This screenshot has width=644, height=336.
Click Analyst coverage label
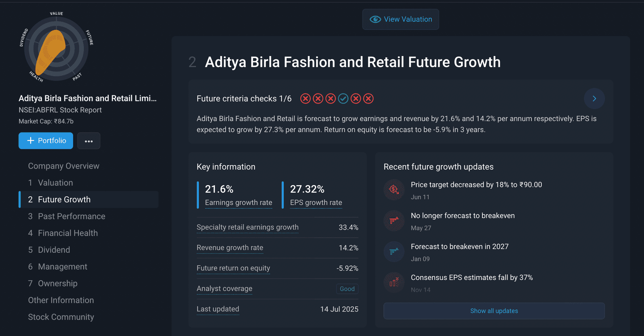[x=224, y=289]
